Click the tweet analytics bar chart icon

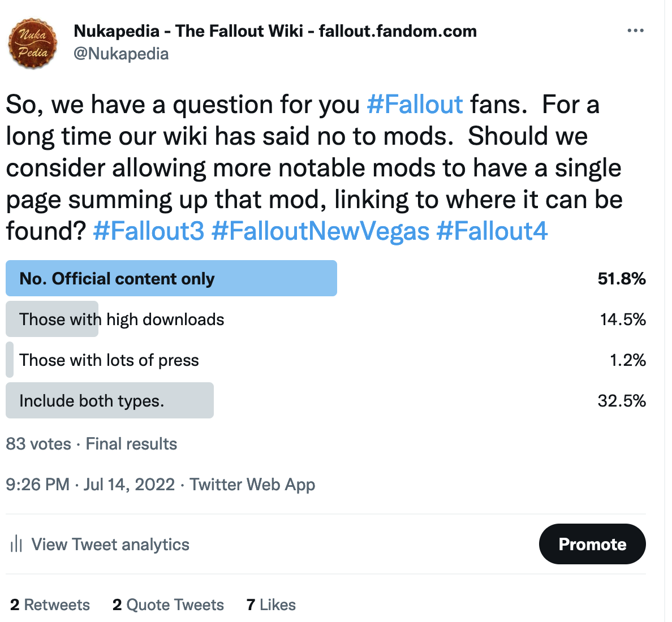click(16, 544)
